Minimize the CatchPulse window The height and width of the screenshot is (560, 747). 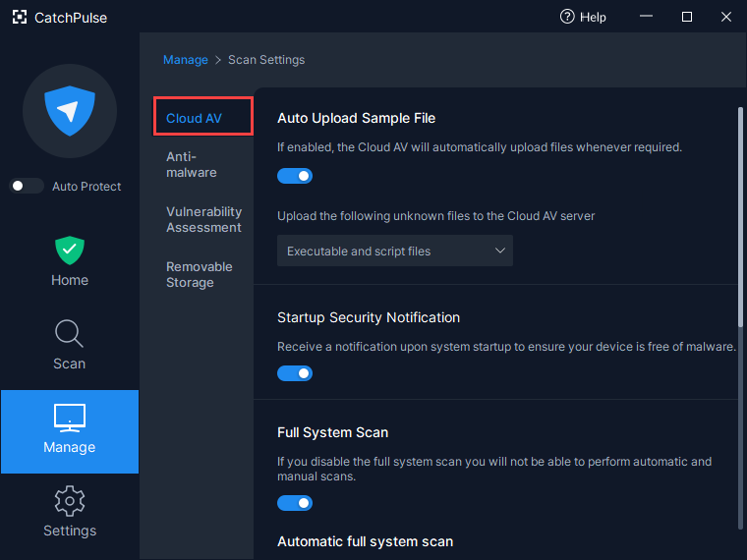coord(646,17)
